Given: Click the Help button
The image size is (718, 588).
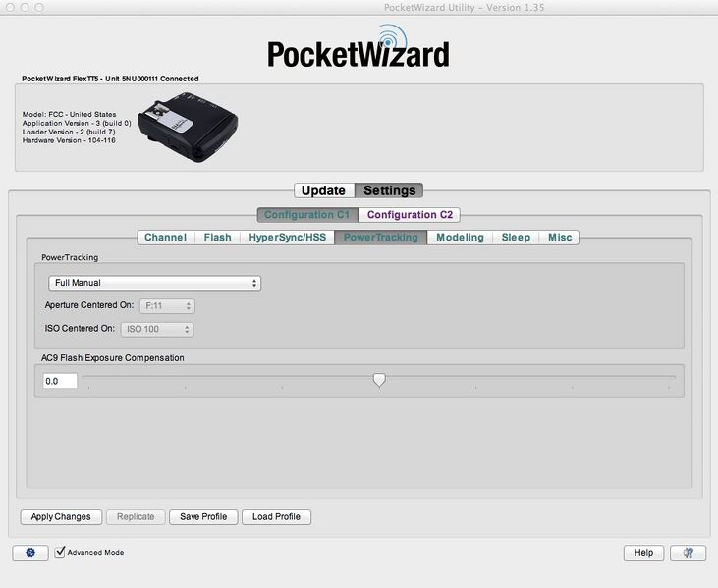Looking at the screenshot, I should click(x=643, y=553).
